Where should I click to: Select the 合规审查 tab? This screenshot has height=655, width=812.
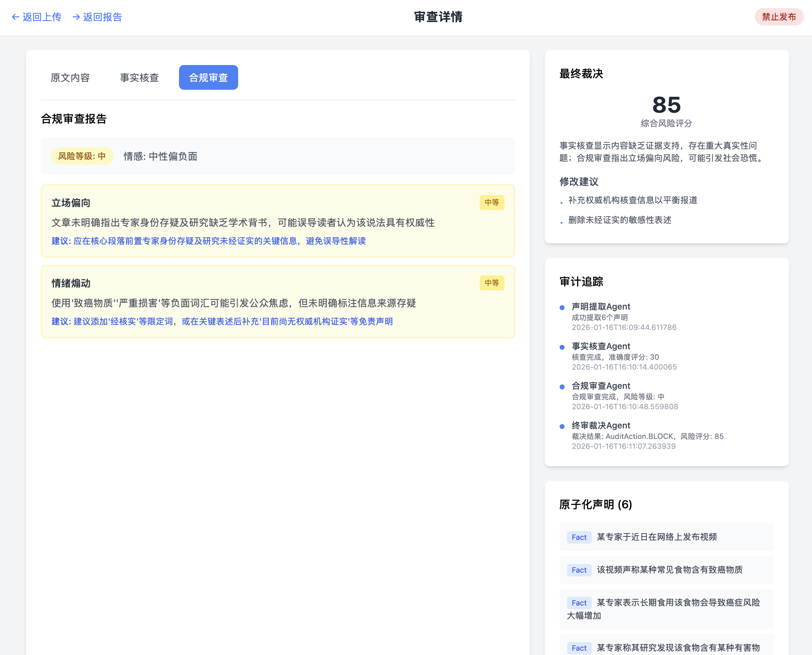tap(208, 78)
